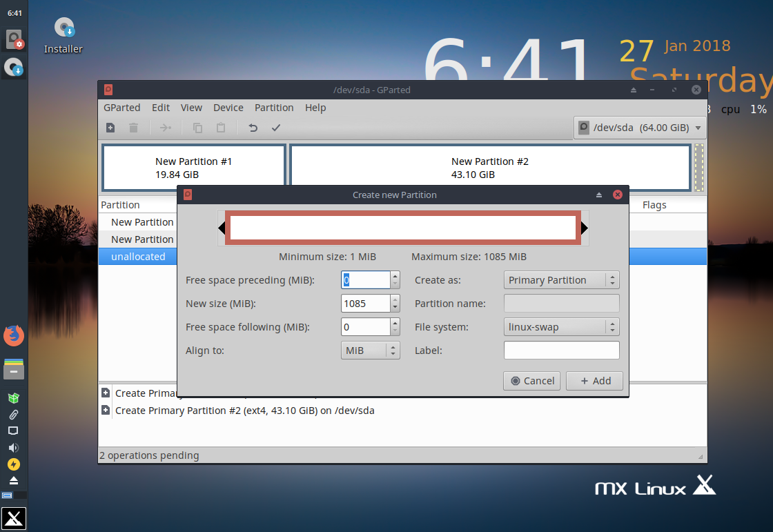Click the copy partition toolbar icon

[x=197, y=128]
